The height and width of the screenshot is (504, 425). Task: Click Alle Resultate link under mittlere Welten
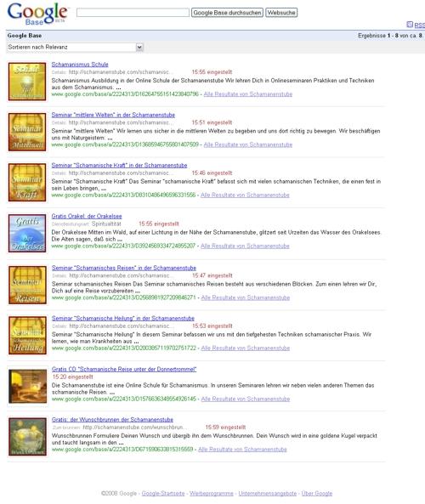pyautogui.click(x=248, y=144)
